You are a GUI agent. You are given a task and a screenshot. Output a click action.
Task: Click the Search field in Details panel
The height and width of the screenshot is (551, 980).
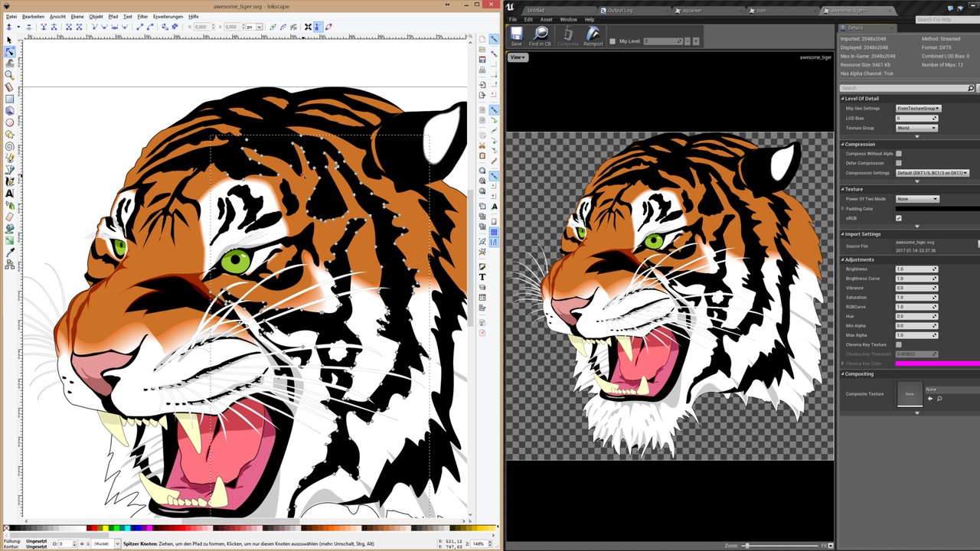(903, 88)
